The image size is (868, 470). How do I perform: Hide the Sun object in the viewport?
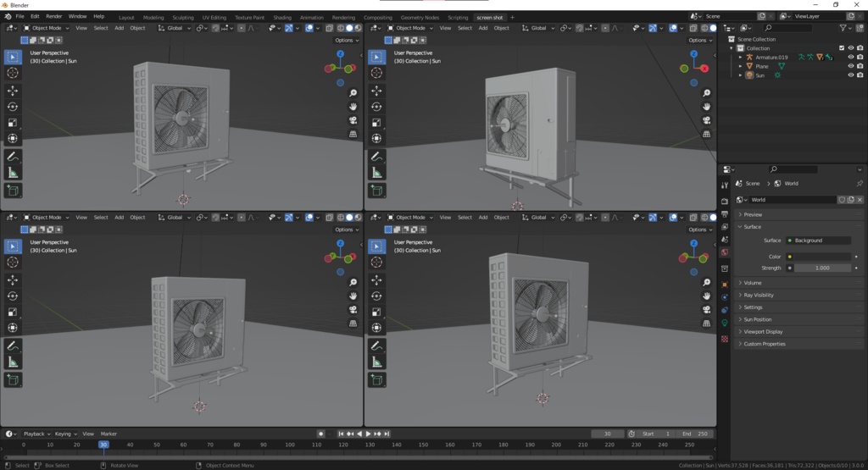pyautogui.click(x=851, y=75)
